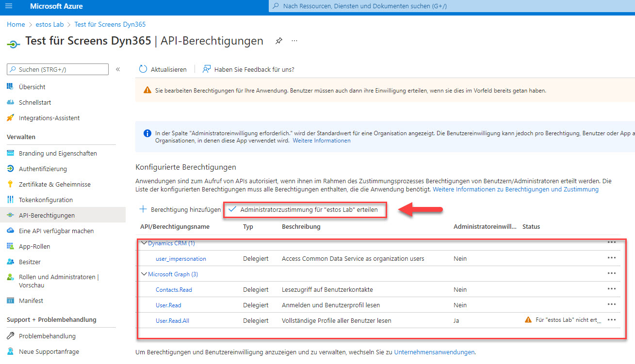Open the ellipsis menu for Contacts.Read row
This screenshot has height=364, width=635.
(x=611, y=289)
